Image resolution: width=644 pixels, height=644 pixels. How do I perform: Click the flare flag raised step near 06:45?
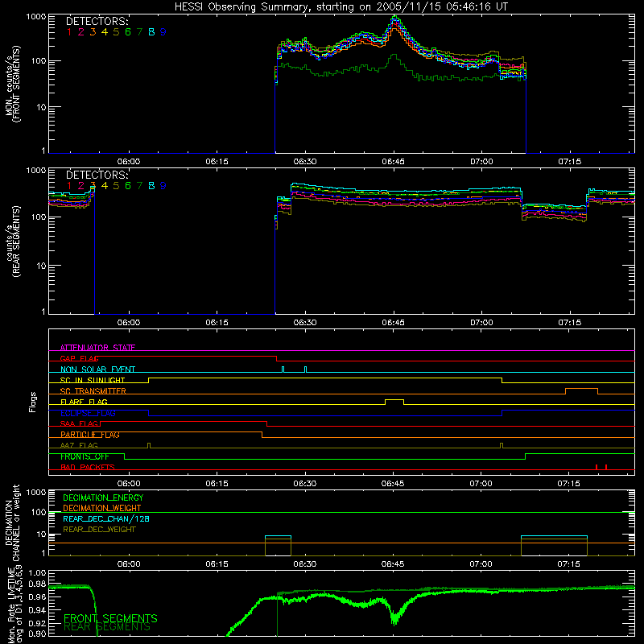coord(394,400)
